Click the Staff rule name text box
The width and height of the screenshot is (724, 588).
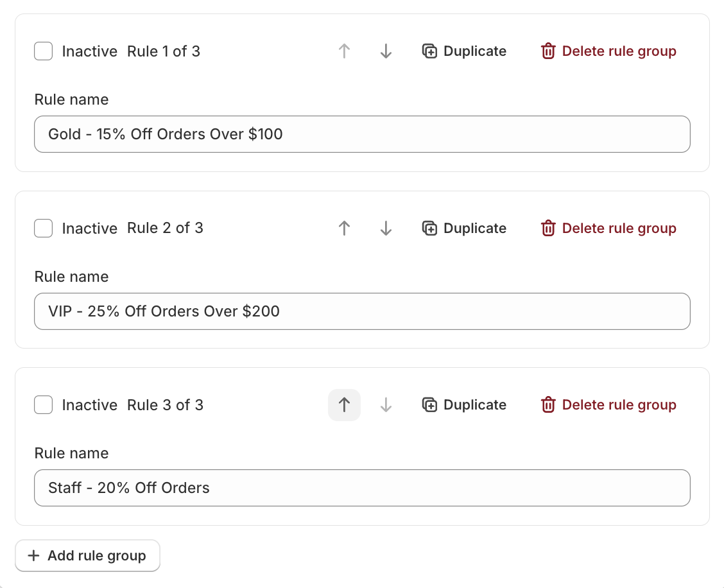pyautogui.click(x=362, y=488)
